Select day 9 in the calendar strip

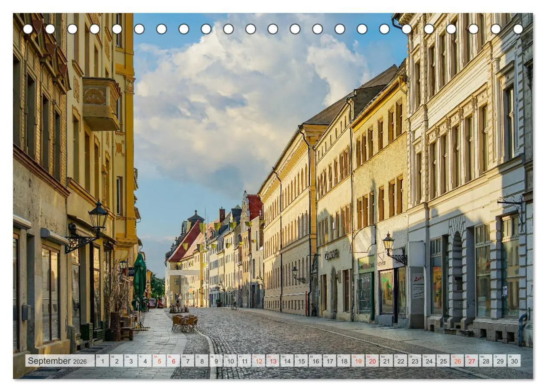216,361
